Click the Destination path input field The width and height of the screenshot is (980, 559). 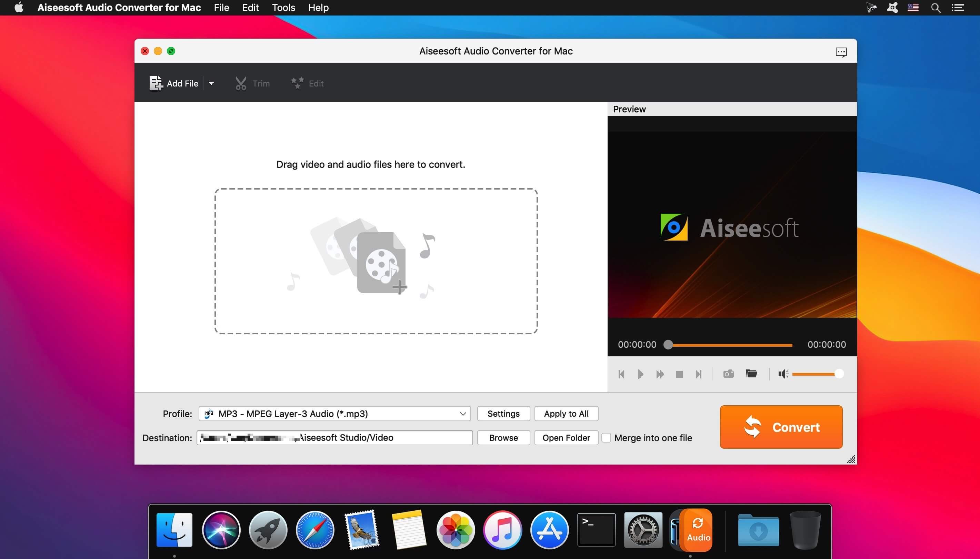click(334, 438)
